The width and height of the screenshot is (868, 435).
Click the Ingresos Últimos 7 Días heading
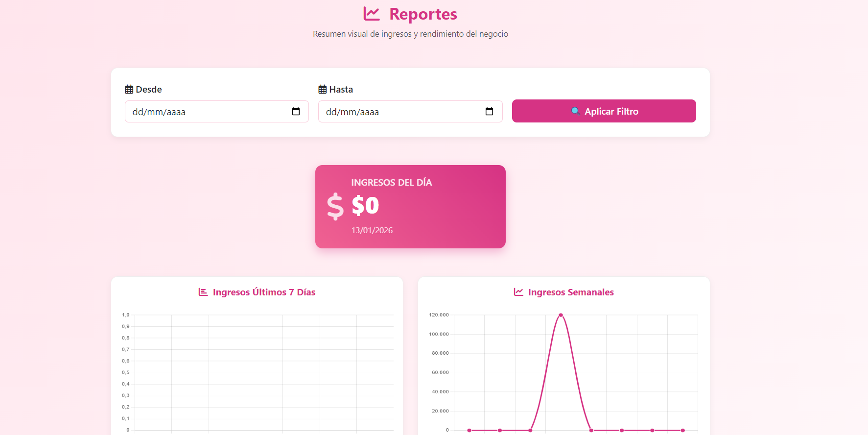coord(264,292)
